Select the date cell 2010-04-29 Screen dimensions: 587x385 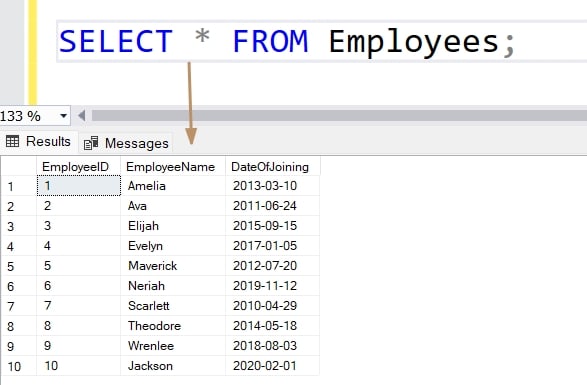point(273,306)
